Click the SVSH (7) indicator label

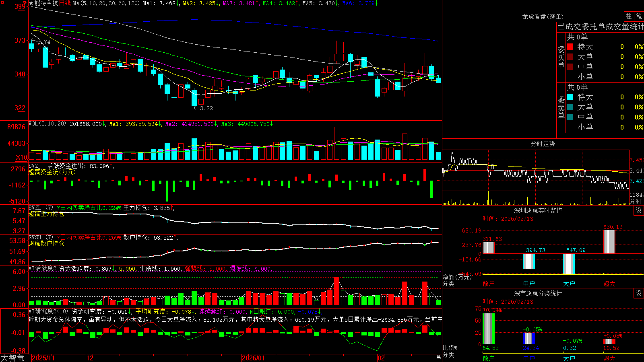(x=41, y=238)
